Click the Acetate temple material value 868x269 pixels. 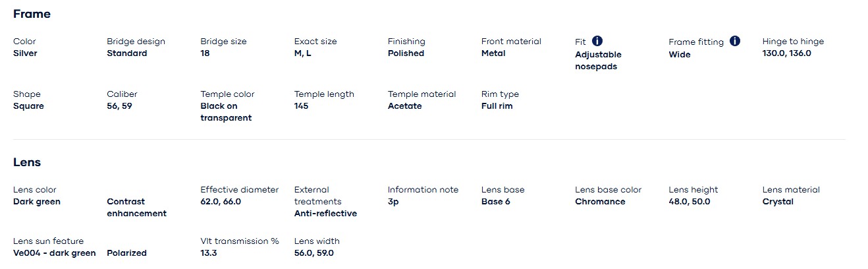click(x=404, y=106)
